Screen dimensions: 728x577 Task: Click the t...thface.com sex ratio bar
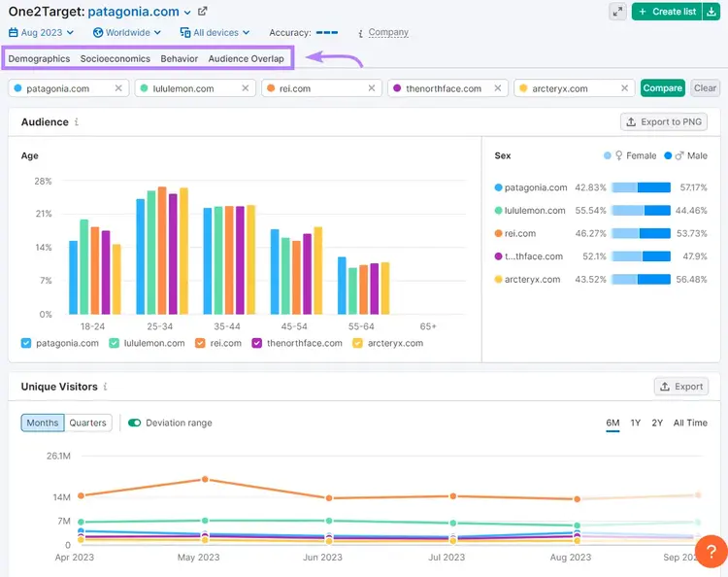642,256
